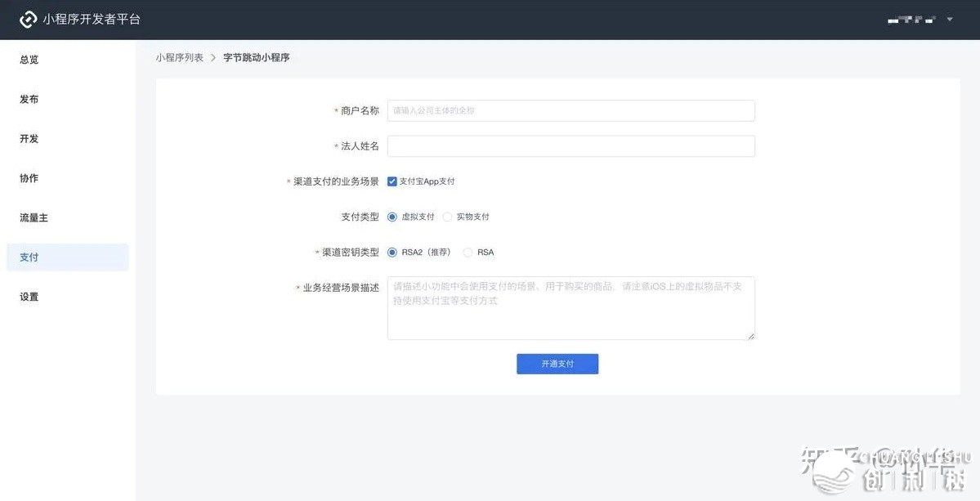The image size is (980, 501).
Task: Click the blurred account name in header
Action: [x=912, y=20]
